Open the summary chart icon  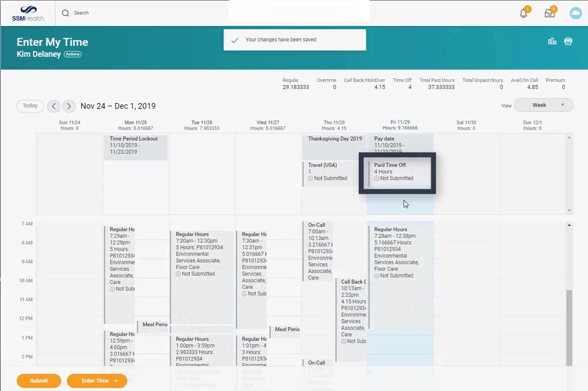(552, 41)
